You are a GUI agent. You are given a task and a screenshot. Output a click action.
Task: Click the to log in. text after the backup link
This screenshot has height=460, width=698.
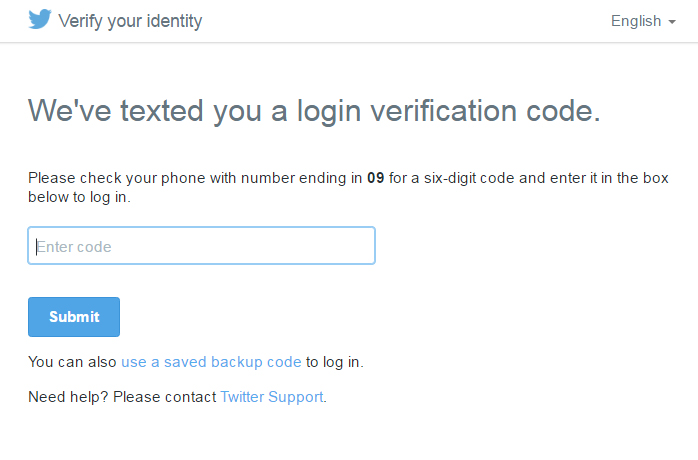[335, 362]
